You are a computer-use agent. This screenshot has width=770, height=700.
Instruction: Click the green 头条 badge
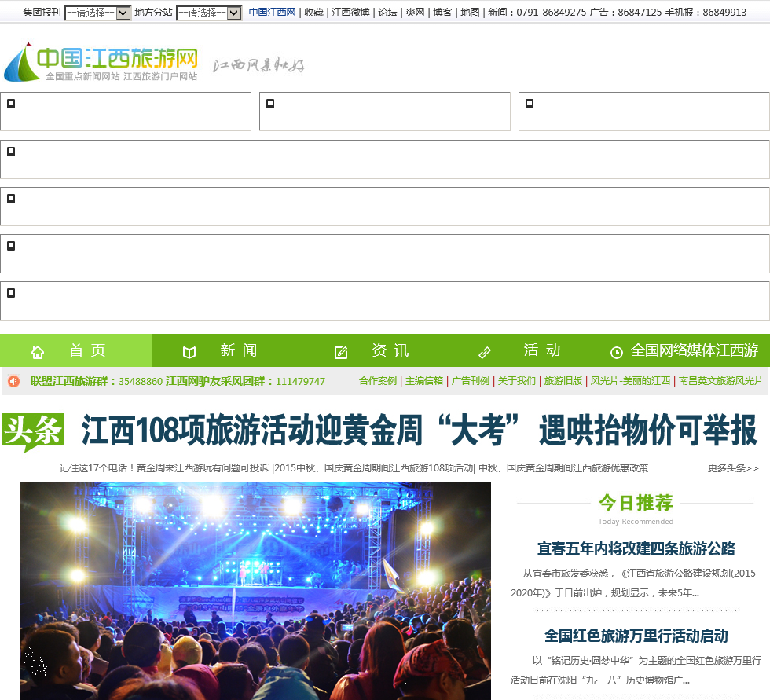coord(33,431)
